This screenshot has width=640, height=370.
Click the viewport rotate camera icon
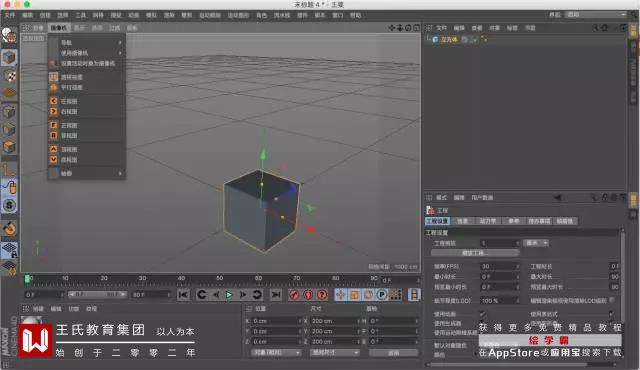tap(408, 28)
